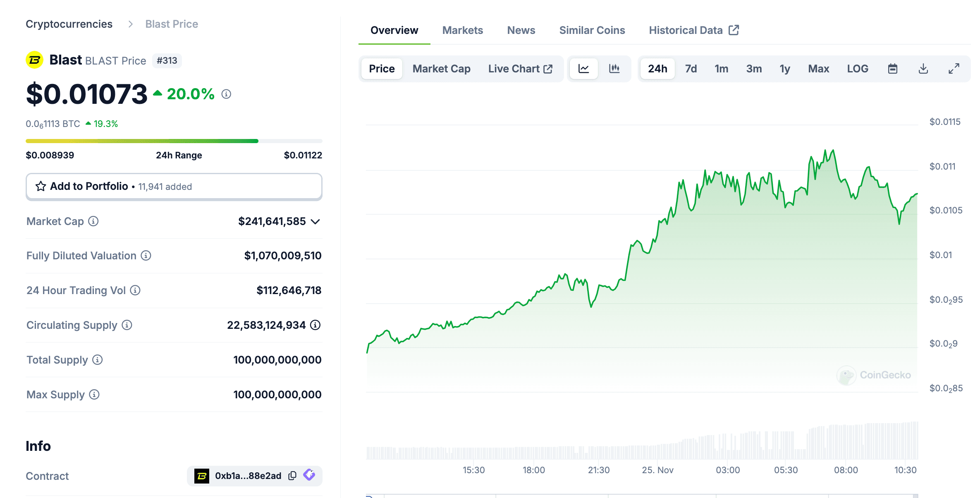Switch chart to Market Cap
Image resolution: width=980 pixels, height=498 pixels.
click(441, 69)
